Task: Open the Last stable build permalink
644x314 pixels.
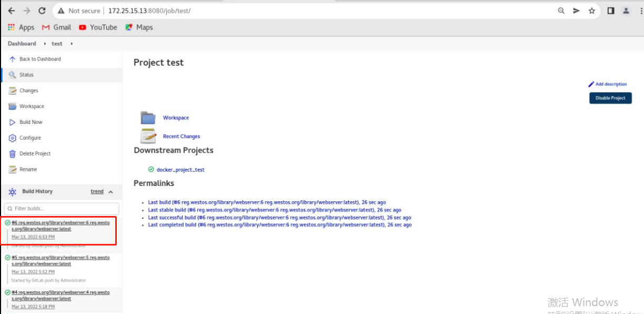Action: point(275,210)
